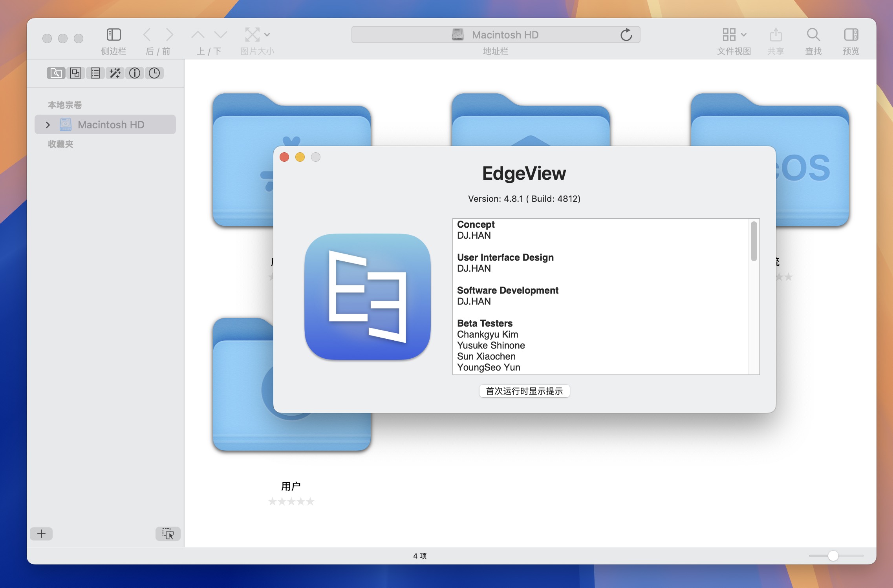Minimize the EdgeView About window
The width and height of the screenshot is (893, 588).
300,157
